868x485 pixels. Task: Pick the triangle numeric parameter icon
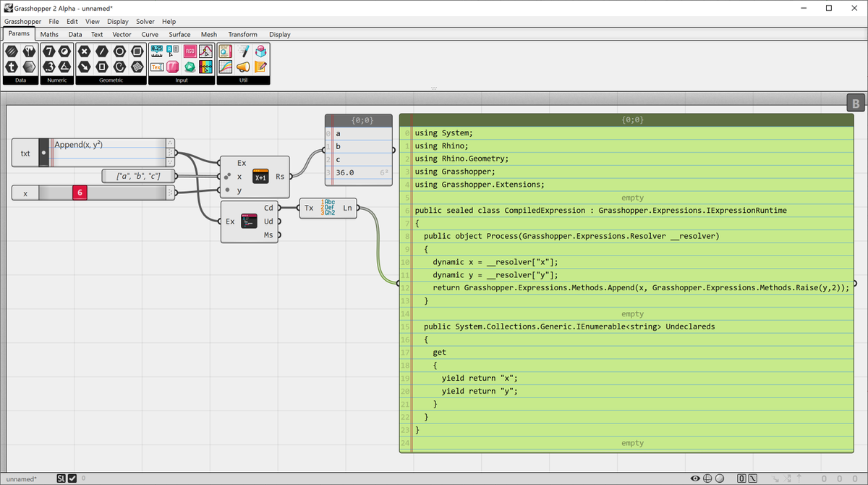(65, 67)
